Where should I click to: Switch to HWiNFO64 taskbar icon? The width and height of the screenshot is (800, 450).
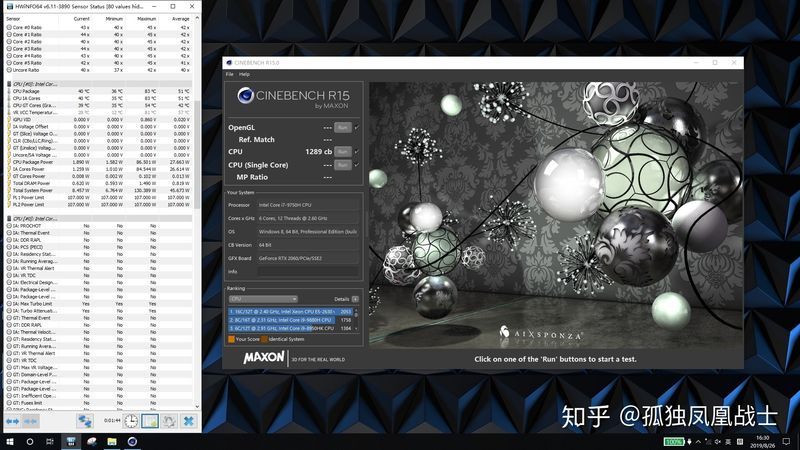71,441
